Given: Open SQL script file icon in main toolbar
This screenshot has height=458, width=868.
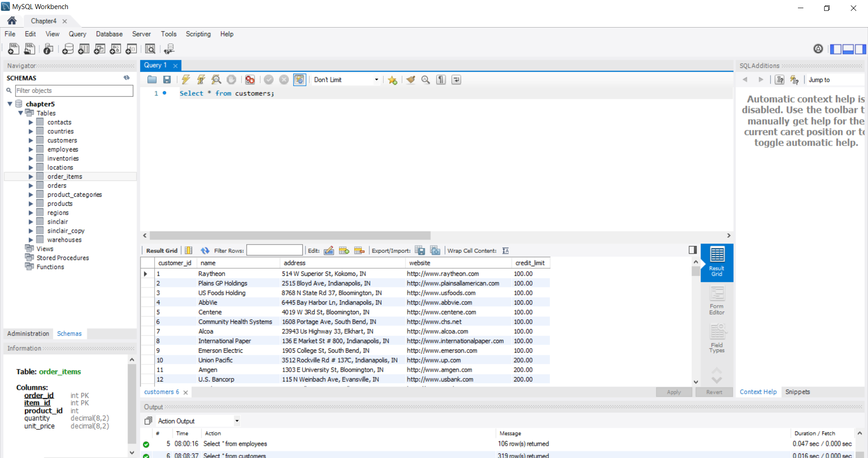Looking at the screenshot, I should [30, 49].
